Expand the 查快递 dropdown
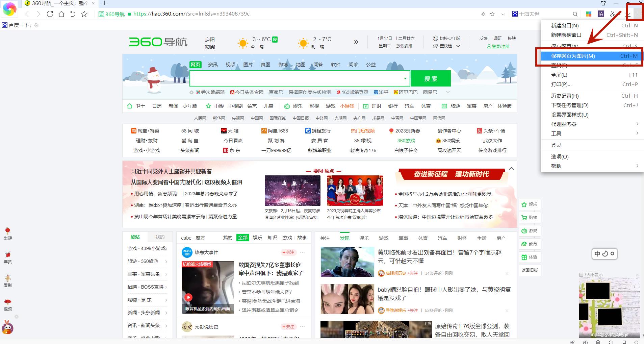Screen dimensions: 644x344 (458, 46)
